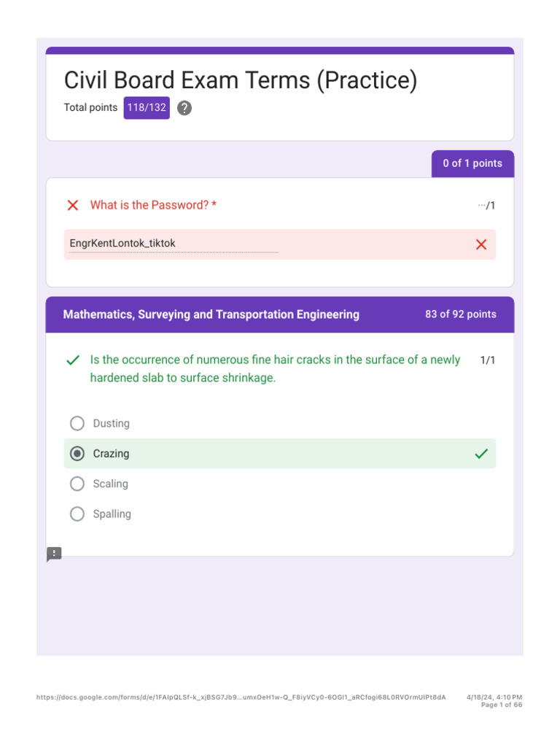Viewport: 560px width, 747px height.
Task: Click the green checkmark beside crazing question
Action: 73,360
